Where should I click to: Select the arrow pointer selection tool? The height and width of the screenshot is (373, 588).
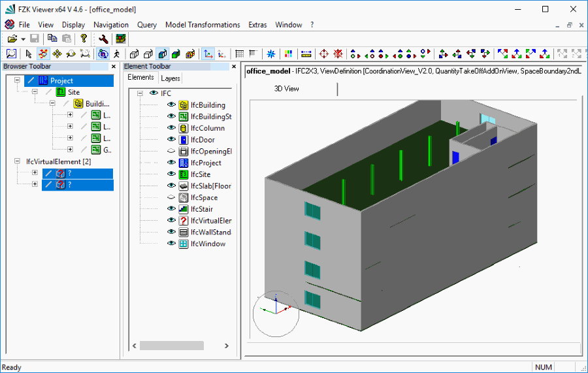pyautogui.click(x=29, y=54)
